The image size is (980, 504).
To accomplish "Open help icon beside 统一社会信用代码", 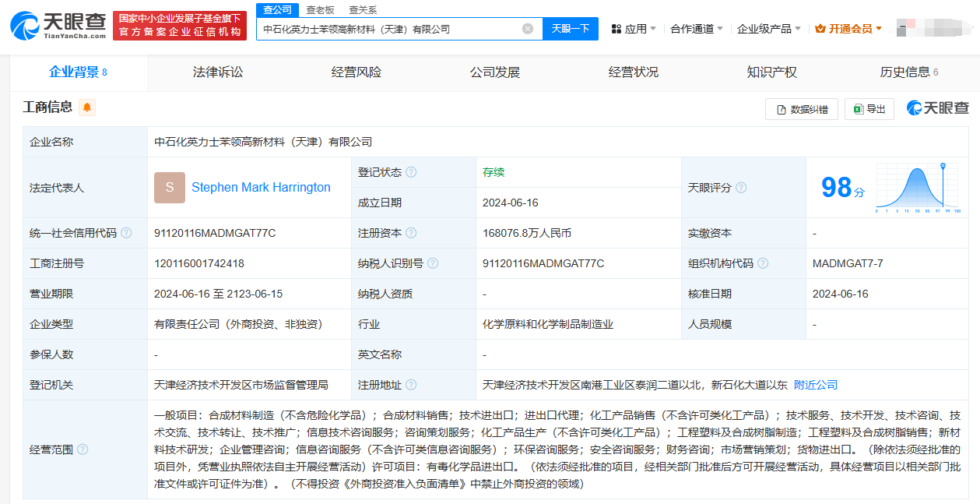I will pyautogui.click(x=126, y=233).
